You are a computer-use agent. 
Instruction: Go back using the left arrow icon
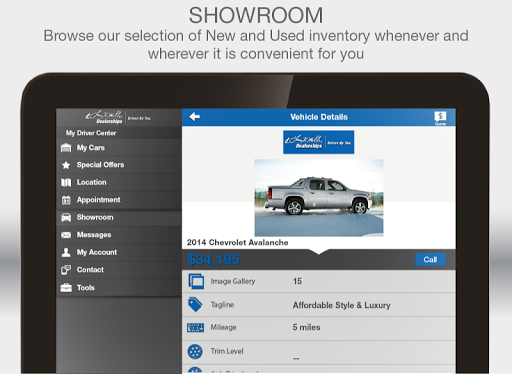[195, 117]
